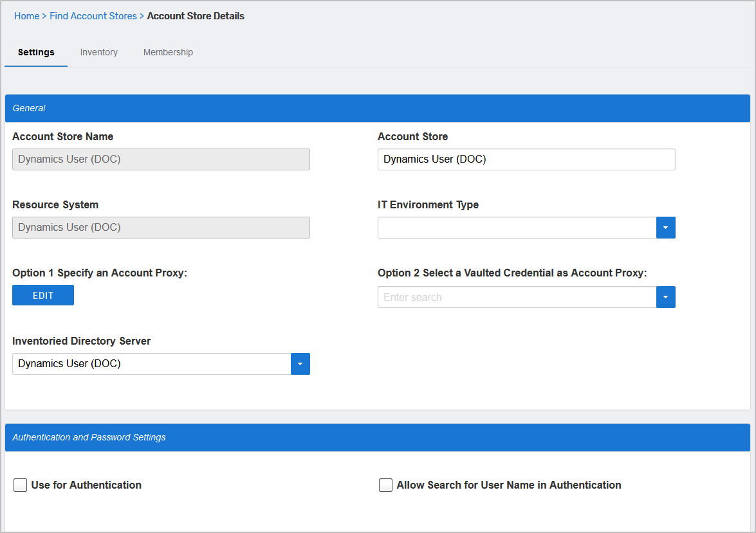Image resolution: width=756 pixels, height=533 pixels.
Task: Click Authentication and Password Settings header
Action: click(377, 437)
